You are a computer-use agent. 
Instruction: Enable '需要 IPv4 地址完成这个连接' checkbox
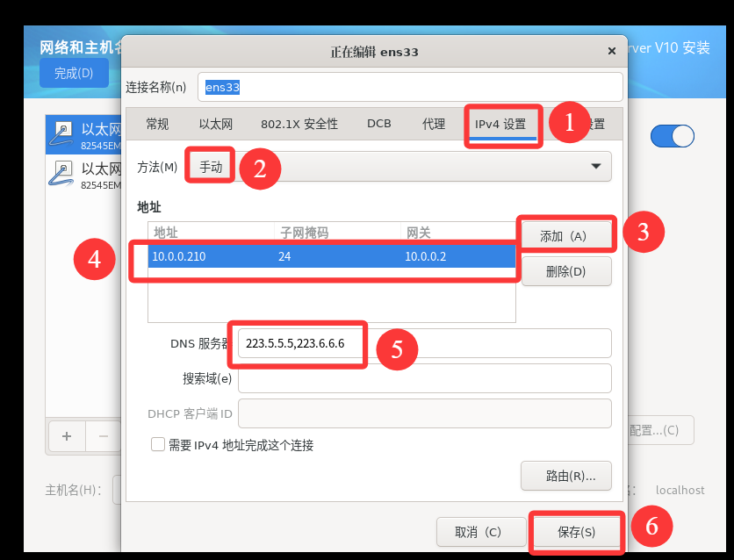click(158, 445)
